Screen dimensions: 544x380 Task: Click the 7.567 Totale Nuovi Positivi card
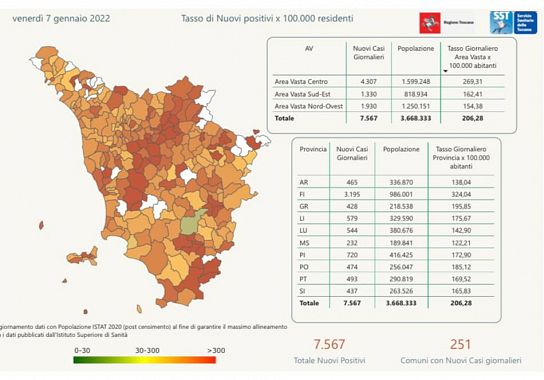[329, 351]
